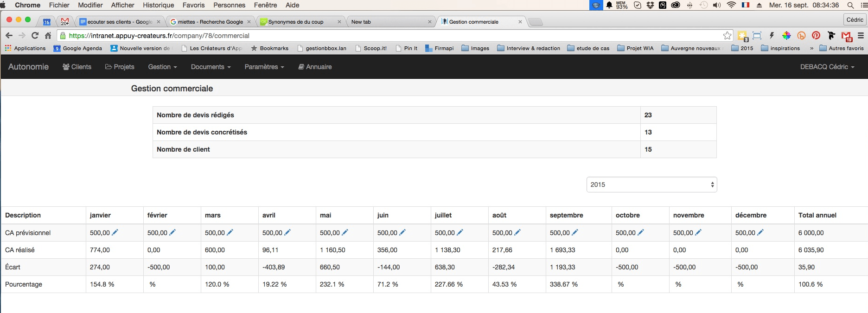Show more bookmarks with the chevron

point(811,48)
